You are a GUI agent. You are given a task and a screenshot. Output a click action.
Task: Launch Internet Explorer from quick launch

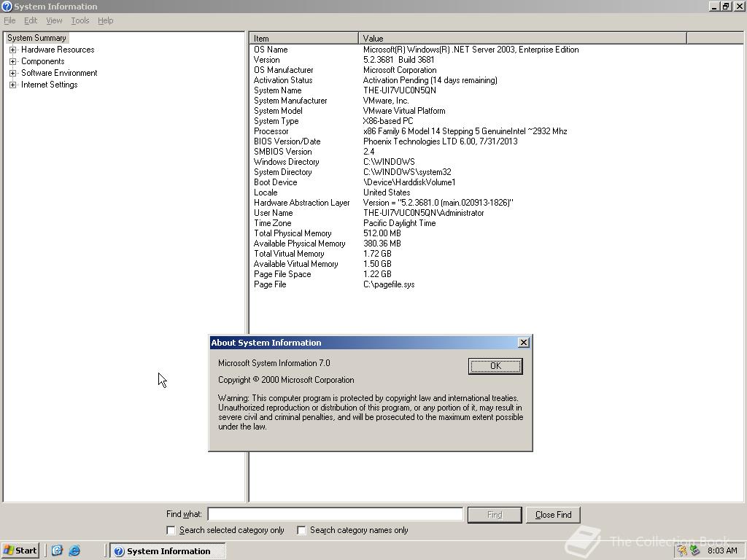tap(74, 551)
